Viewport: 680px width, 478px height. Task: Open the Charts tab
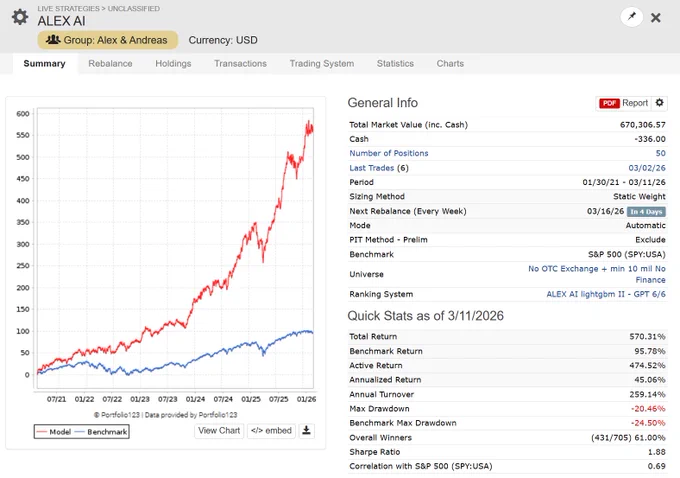pyautogui.click(x=450, y=63)
